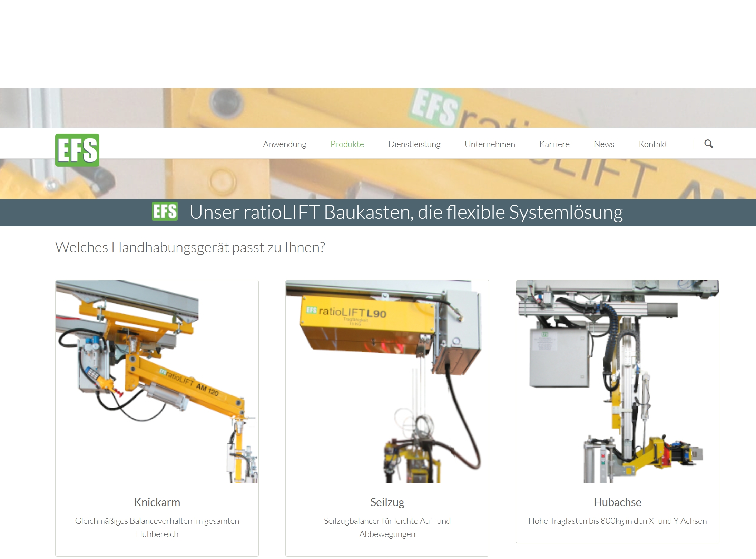This screenshot has width=756, height=559.
Task: Click the green EFS logo in the header
Action: 77,150
